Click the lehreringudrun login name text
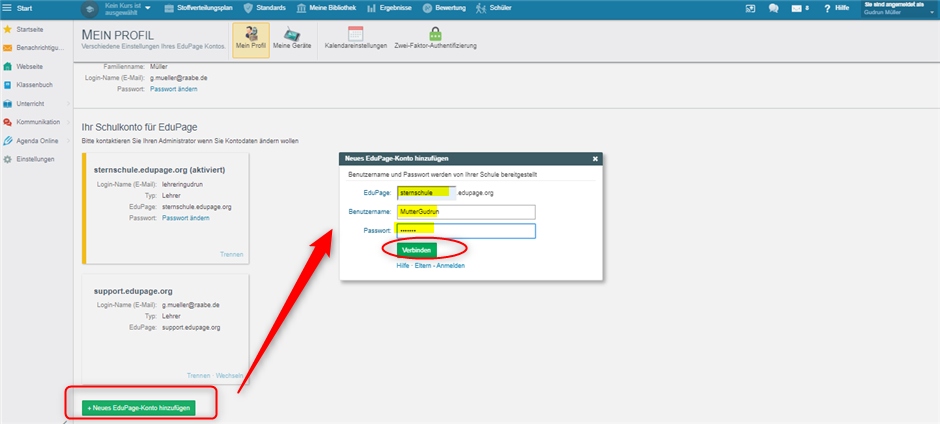The image size is (940, 424). click(183, 184)
